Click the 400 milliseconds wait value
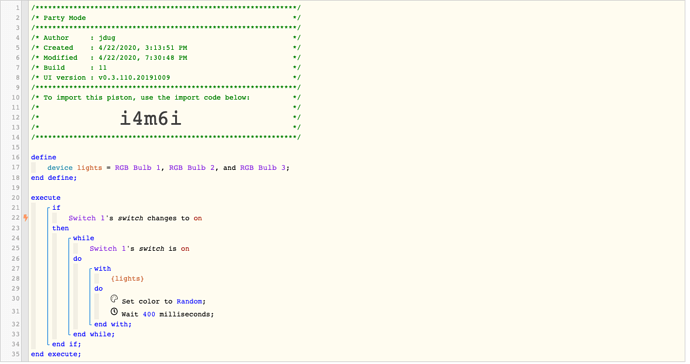 coord(149,314)
